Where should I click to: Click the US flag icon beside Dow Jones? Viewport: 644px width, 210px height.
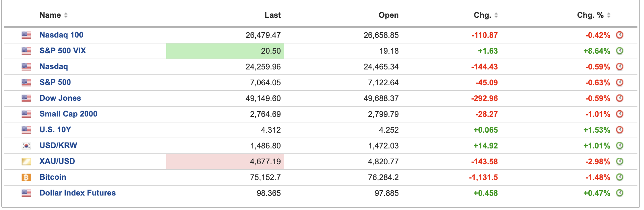(x=26, y=98)
